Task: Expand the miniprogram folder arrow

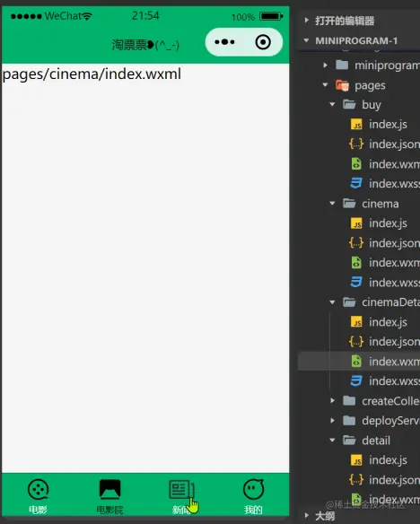Action: 326,65
